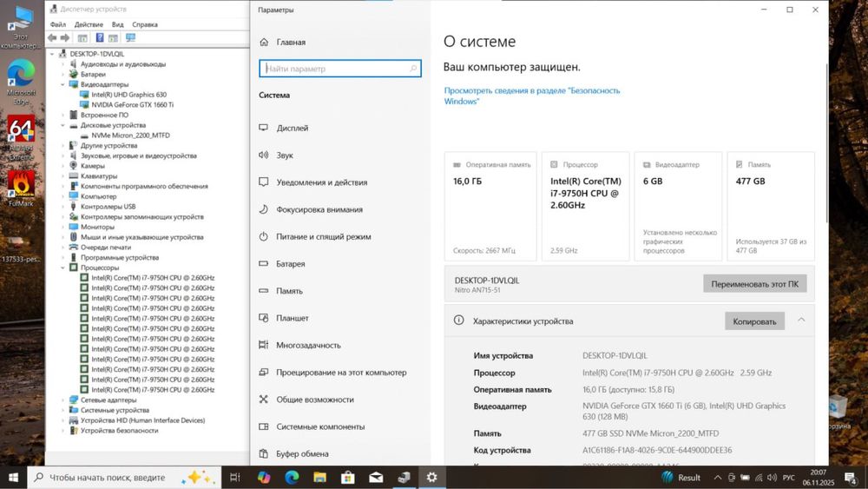The image size is (868, 489).
Task: Open Microsoft Store from taskbar
Action: (x=348, y=478)
